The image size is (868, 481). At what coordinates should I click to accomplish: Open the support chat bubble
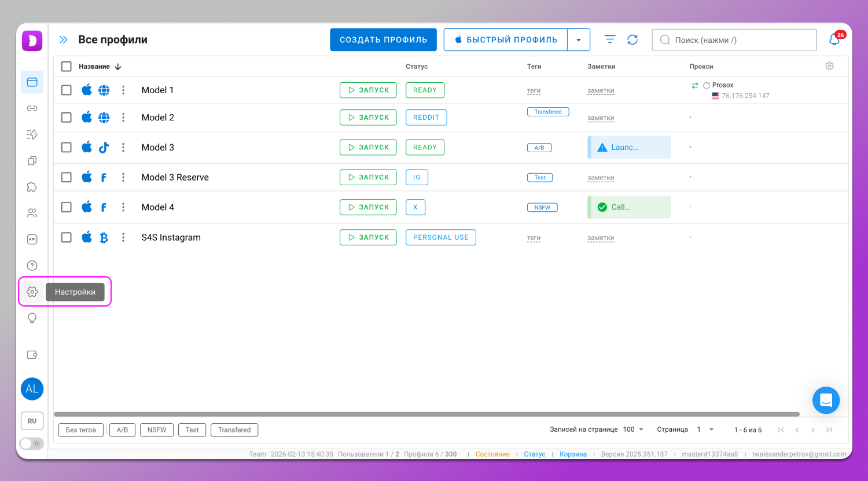pyautogui.click(x=826, y=400)
